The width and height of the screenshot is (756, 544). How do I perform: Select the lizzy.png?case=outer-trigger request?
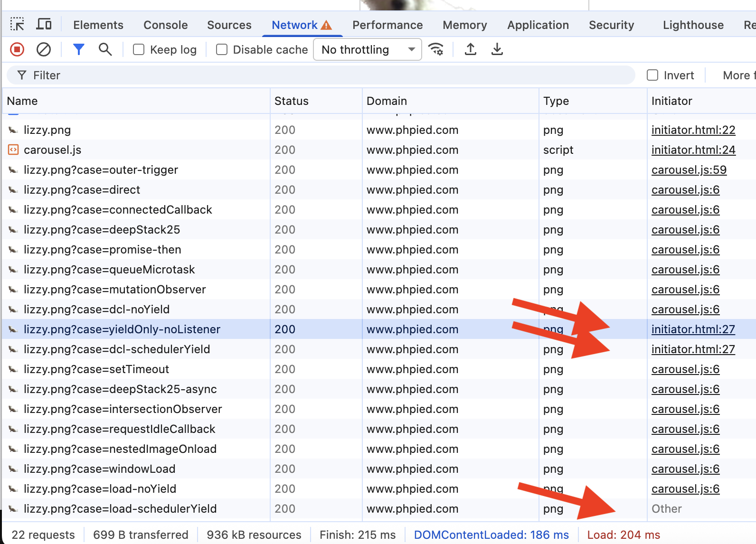click(379, 170)
